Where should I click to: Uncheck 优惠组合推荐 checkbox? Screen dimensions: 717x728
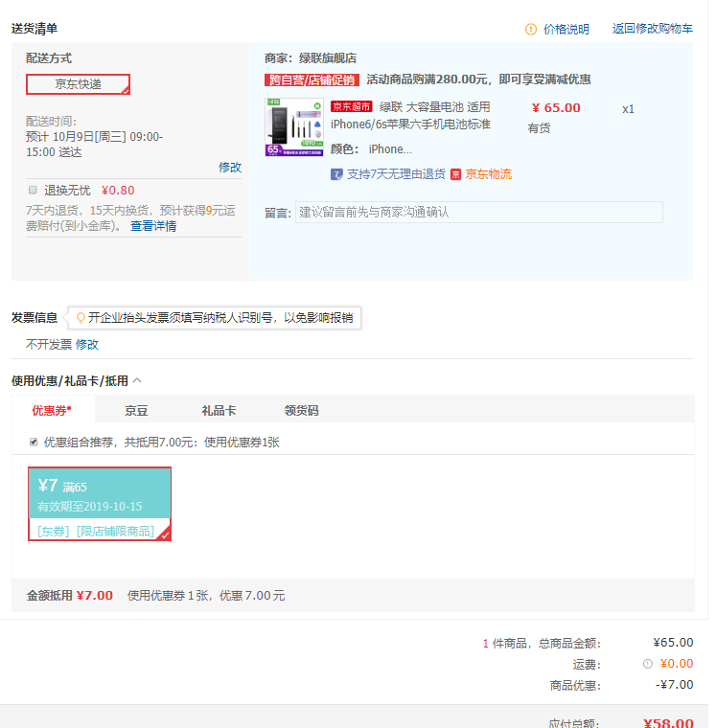pyautogui.click(x=34, y=442)
